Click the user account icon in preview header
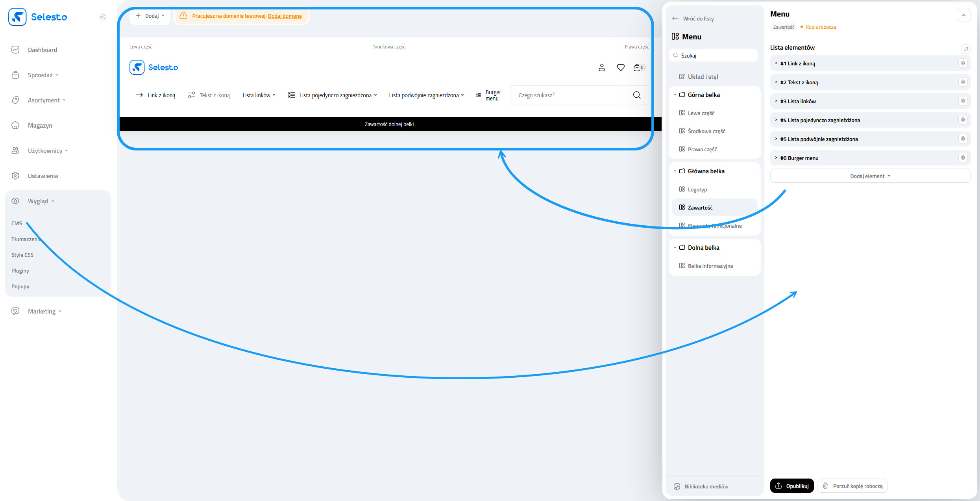Screen dimensions: 980x501 coord(602,67)
